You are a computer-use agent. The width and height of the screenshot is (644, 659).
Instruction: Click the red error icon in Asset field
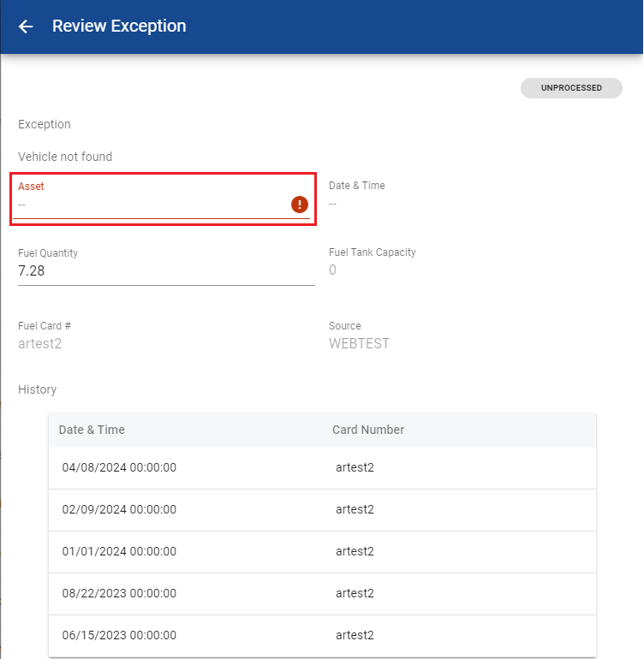point(299,204)
